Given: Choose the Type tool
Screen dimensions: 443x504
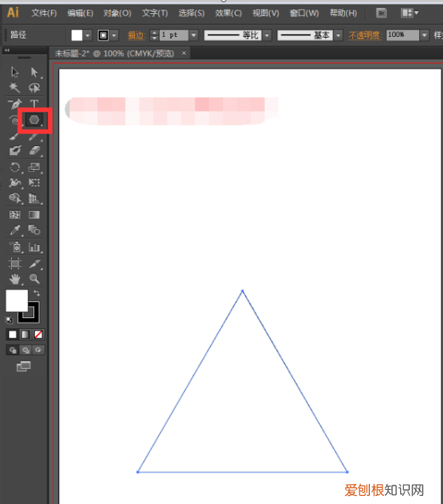Looking at the screenshot, I should coord(34,103).
